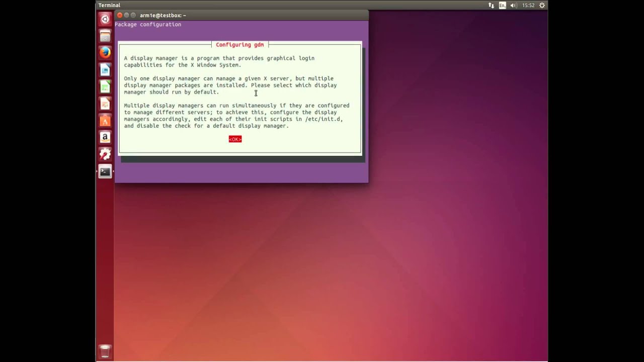Minimize the arm1e@testbox terminal window
The width and height of the screenshot is (644, 362).
(126, 15)
